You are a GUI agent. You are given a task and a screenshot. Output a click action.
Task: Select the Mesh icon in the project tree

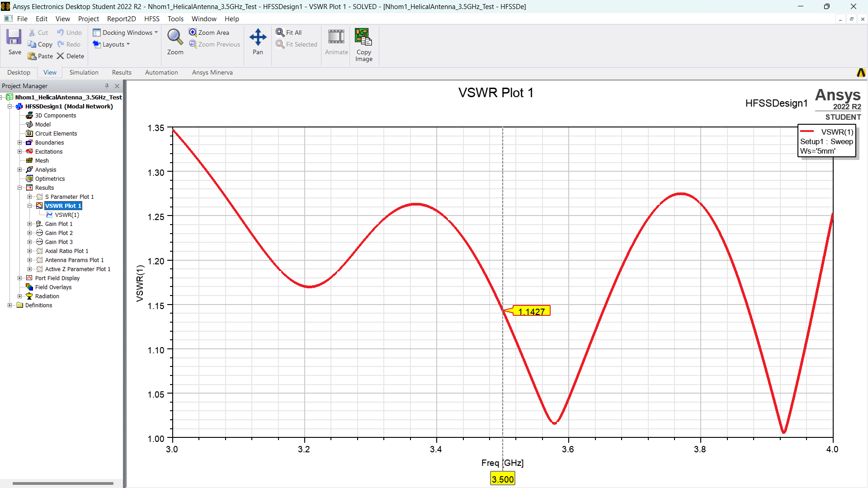[29, 160]
